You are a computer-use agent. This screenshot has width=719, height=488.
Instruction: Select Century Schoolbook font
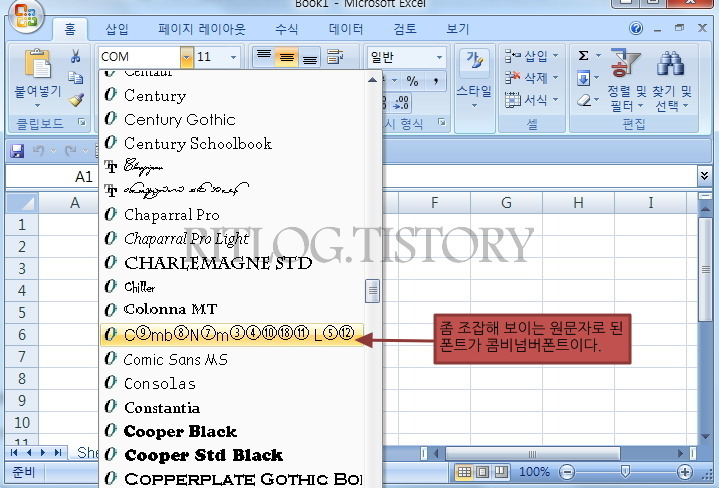232,143
